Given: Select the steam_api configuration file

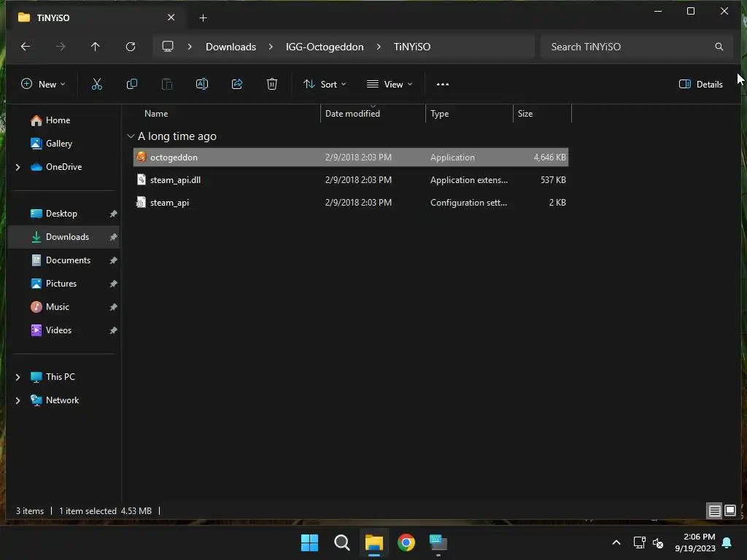Looking at the screenshot, I should click(351, 203).
